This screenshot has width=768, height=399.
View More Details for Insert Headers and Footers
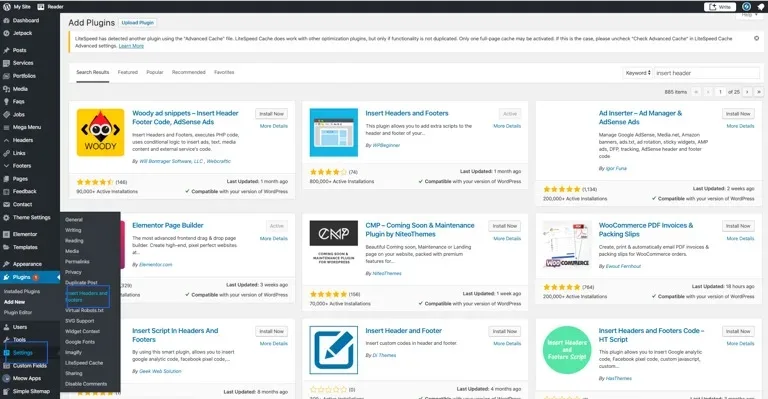point(507,126)
